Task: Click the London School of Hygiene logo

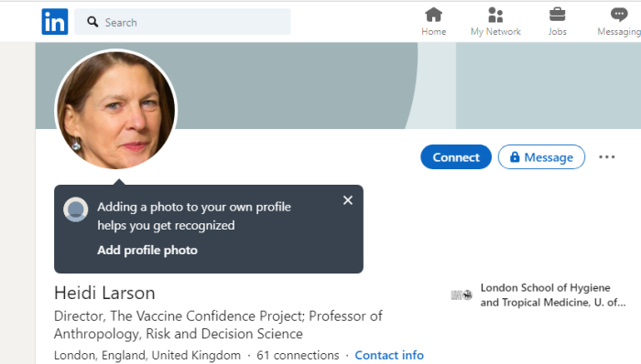Action: pos(462,294)
